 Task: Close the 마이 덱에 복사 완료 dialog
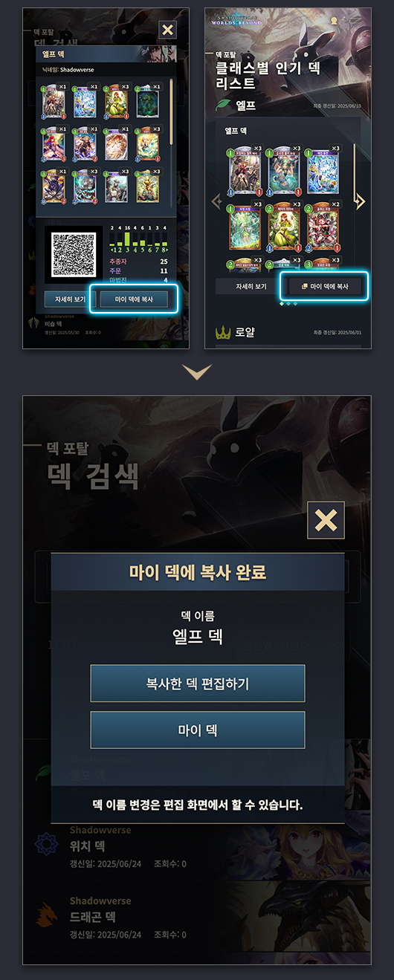tap(326, 519)
